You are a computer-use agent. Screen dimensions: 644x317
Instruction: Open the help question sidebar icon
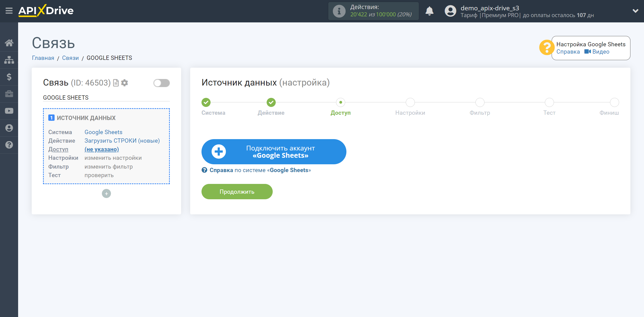pyautogui.click(x=9, y=145)
